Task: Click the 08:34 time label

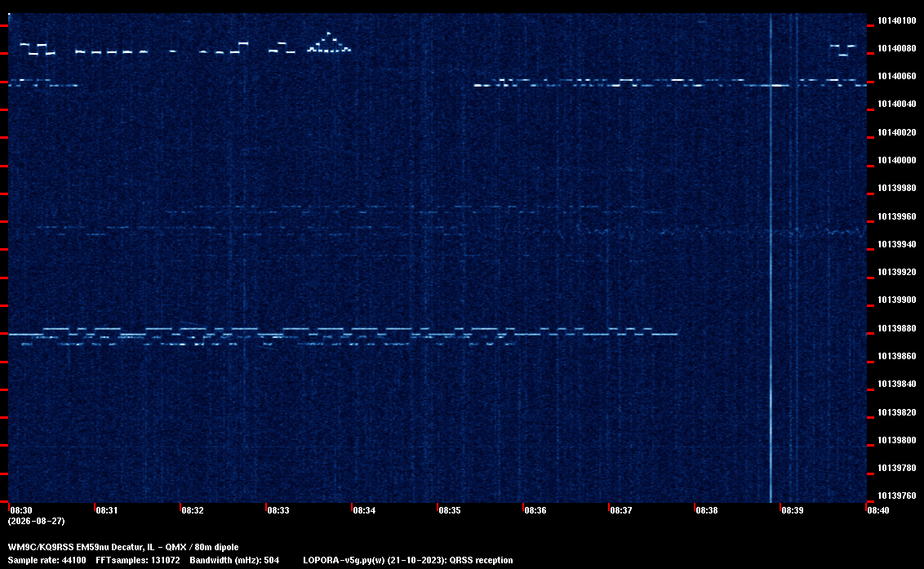Action: [x=364, y=510]
